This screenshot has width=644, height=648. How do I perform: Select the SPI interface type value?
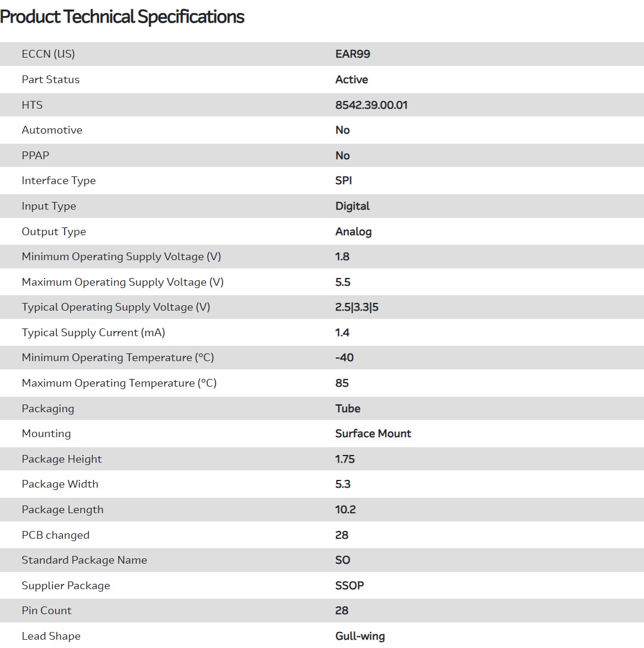click(344, 181)
